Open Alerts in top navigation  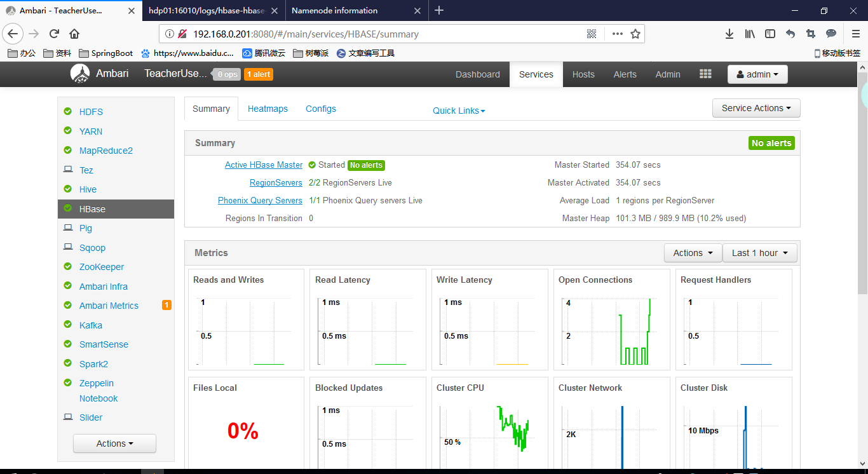(625, 74)
